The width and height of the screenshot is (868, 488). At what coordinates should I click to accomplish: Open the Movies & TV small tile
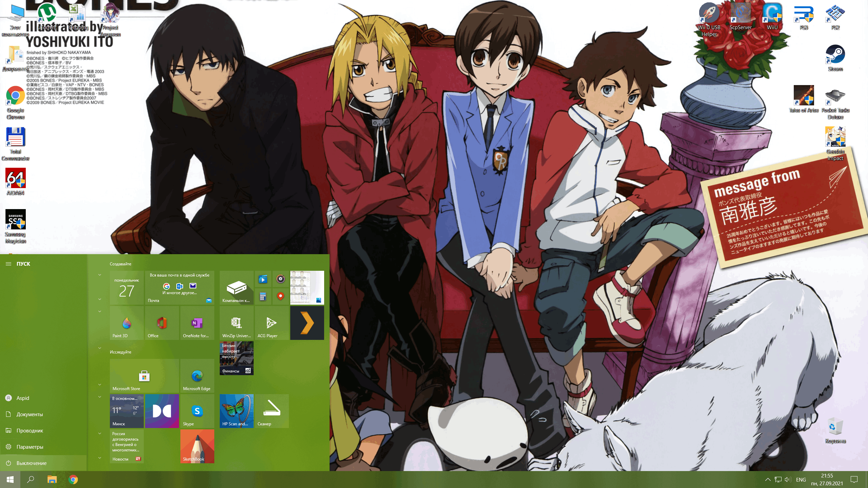263,279
